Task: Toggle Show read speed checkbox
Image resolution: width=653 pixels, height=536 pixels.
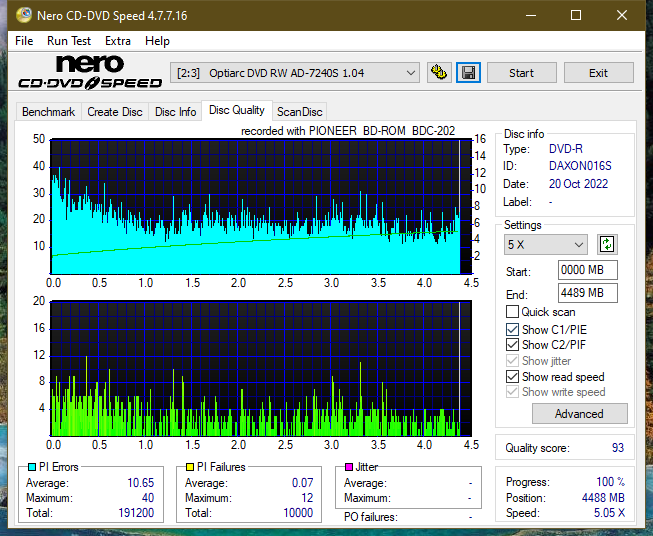Action: coord(512,376)
